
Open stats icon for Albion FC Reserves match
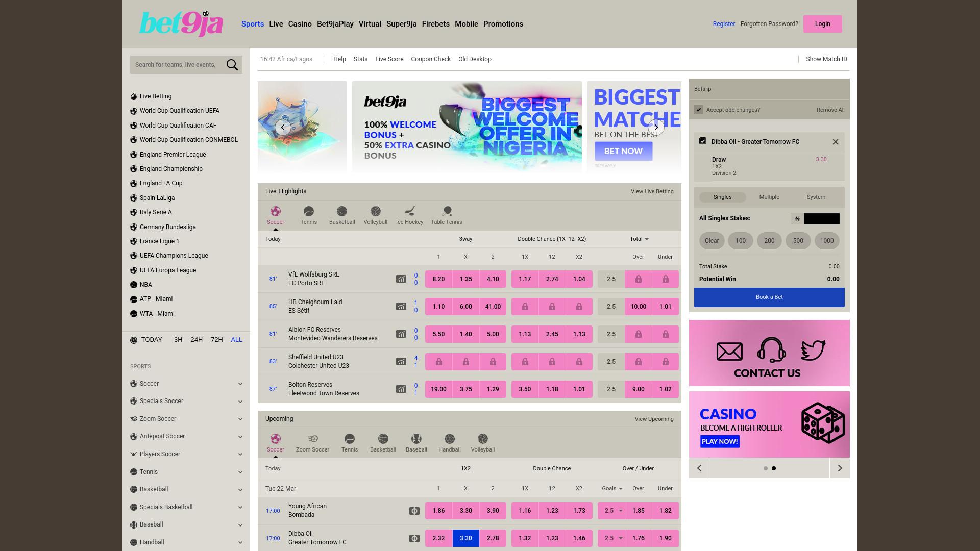[x=401, y=334]
